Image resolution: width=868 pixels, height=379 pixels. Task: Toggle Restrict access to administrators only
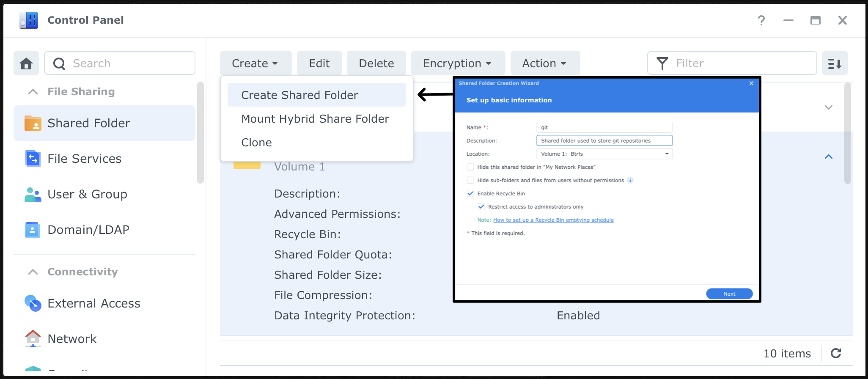(x=481, y=207)
